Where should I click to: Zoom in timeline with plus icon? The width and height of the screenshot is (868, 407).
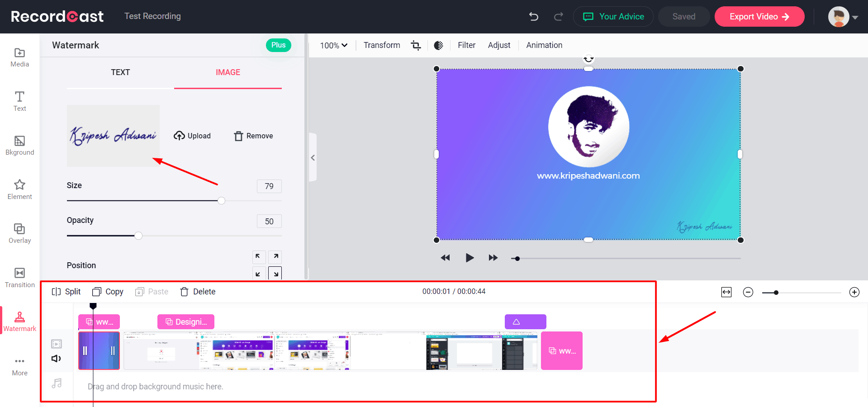854,292
